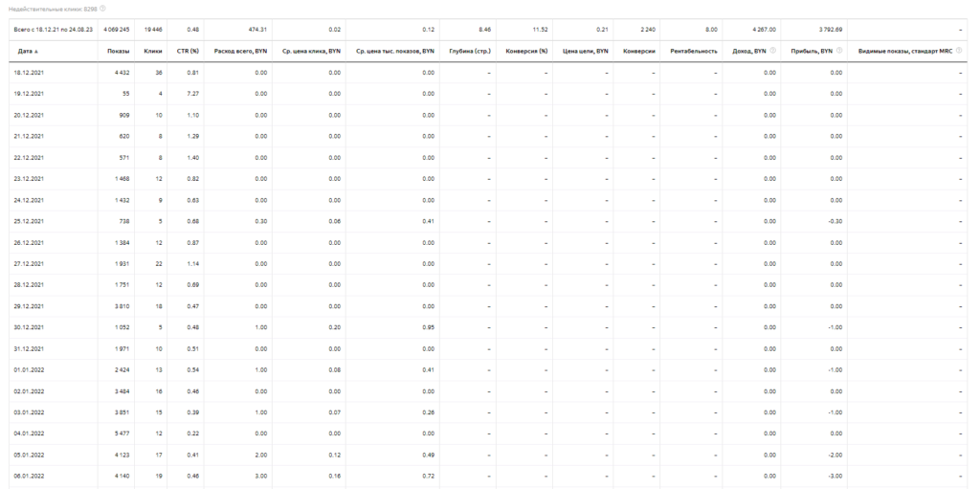Sort by Цена цели, BYN header

[x=586, y=52]
